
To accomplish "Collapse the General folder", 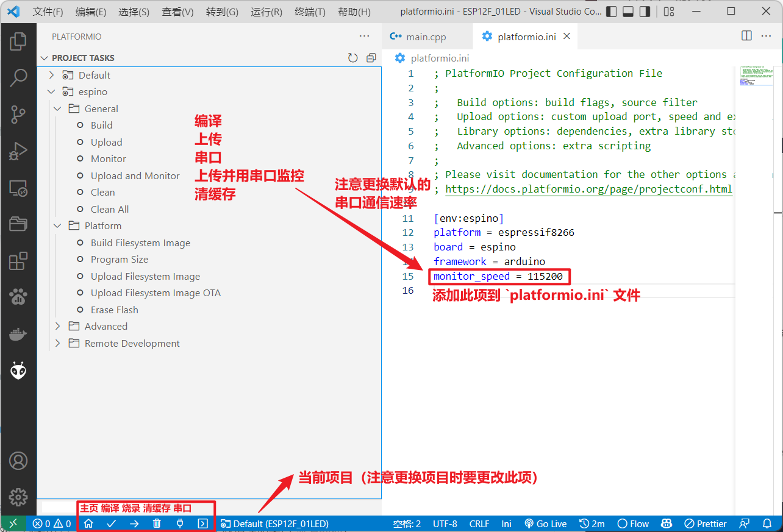I will pos(58,108).
